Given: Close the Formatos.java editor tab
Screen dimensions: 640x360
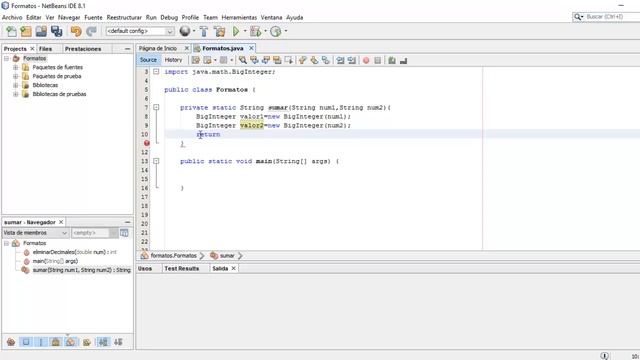Looking at the screenshot, I should coord(251,48).
